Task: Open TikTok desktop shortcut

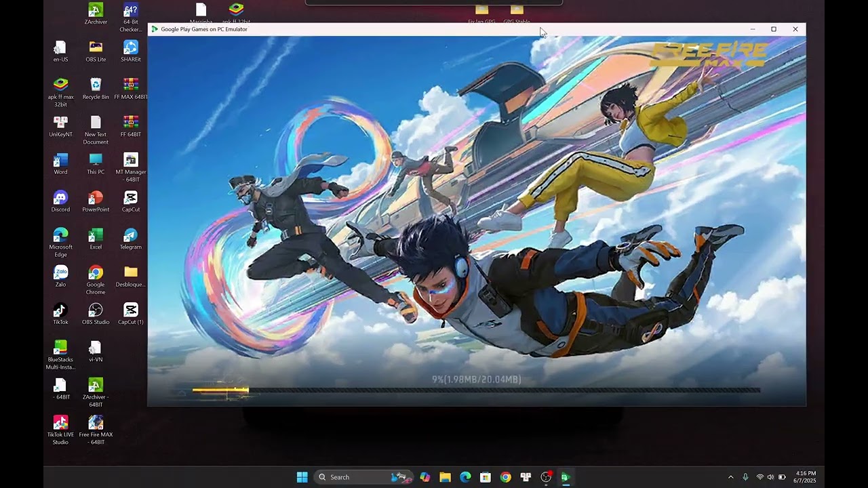Action: click(x=60, y=314)
